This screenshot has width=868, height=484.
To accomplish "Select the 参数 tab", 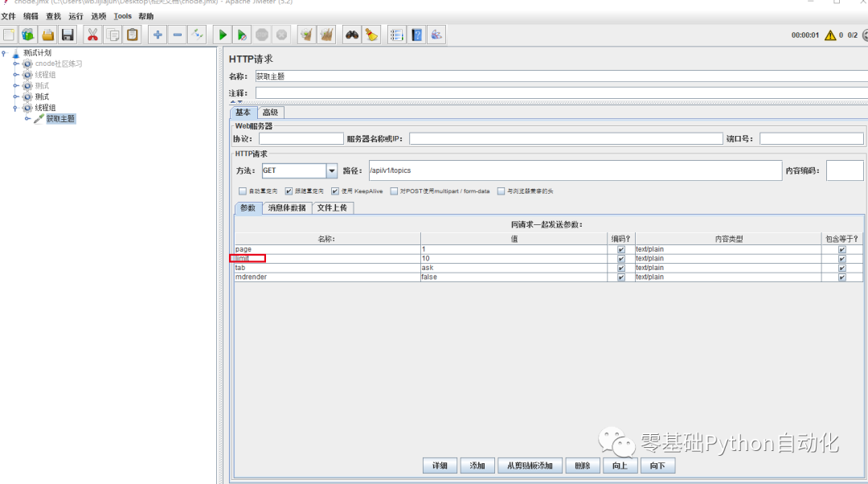I will click(x=248, y=207).
